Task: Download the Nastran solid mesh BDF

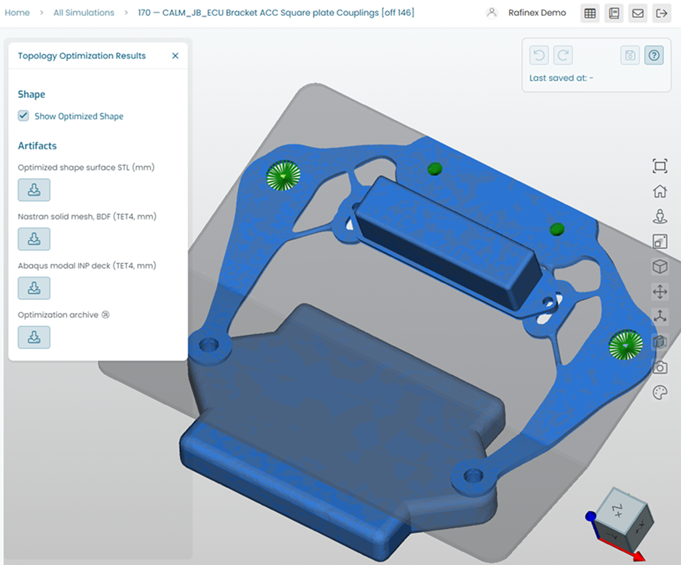Action: pyautogui.click(x=34, y=239)
